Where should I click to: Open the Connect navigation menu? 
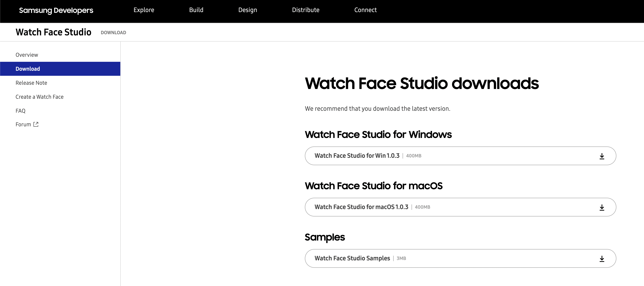click(365, 10)
